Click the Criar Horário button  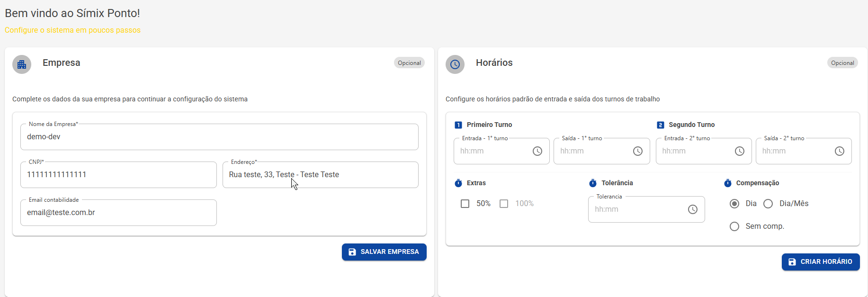[821, 262]
